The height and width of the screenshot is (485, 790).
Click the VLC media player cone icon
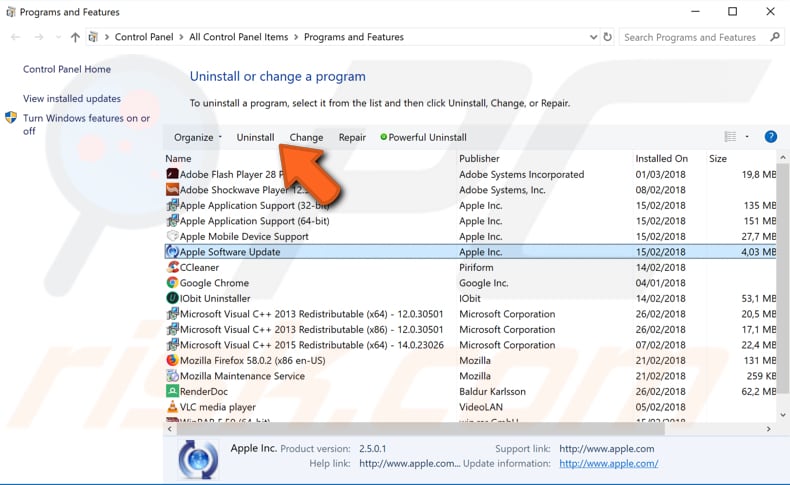point(172,406)
